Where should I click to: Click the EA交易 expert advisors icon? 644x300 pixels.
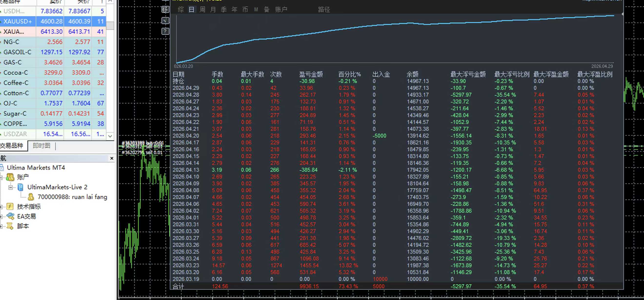click(10, 216)
